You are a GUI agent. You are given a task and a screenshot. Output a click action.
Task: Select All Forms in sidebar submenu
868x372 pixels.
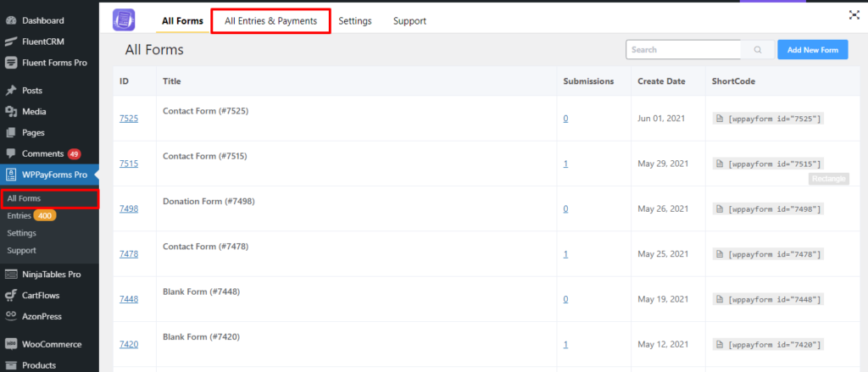click(24, 198)
